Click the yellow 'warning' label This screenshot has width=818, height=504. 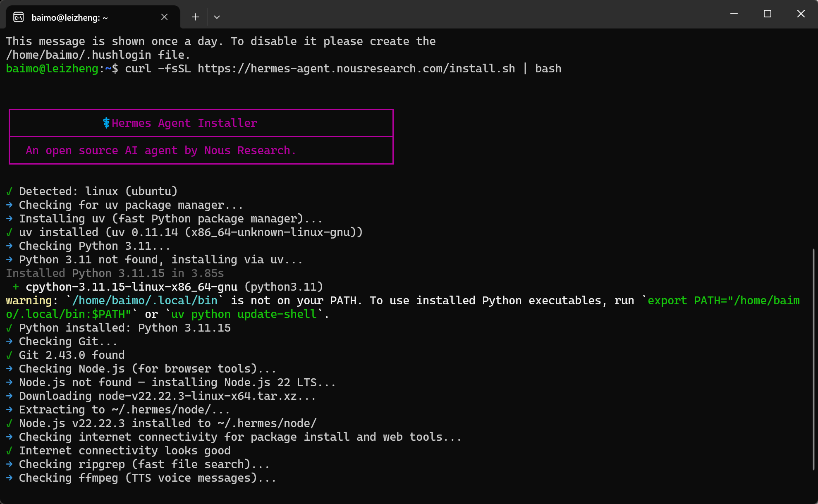click(29, 301)
